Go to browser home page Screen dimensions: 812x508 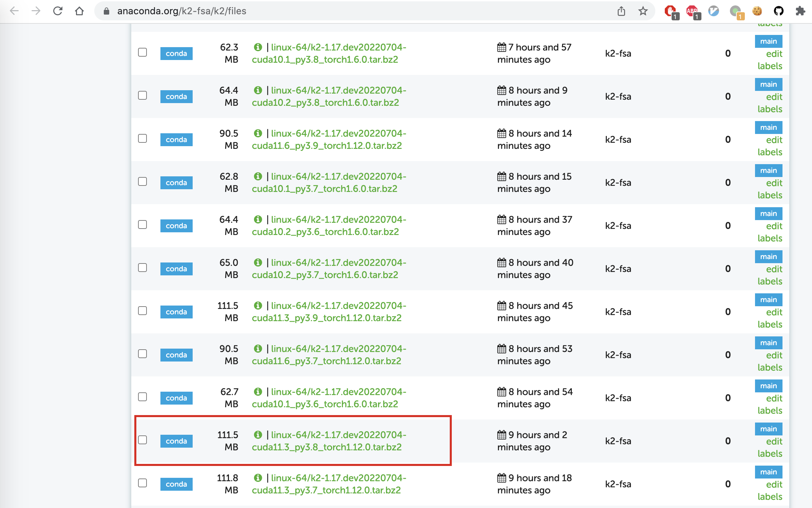(x=79, y=11)
